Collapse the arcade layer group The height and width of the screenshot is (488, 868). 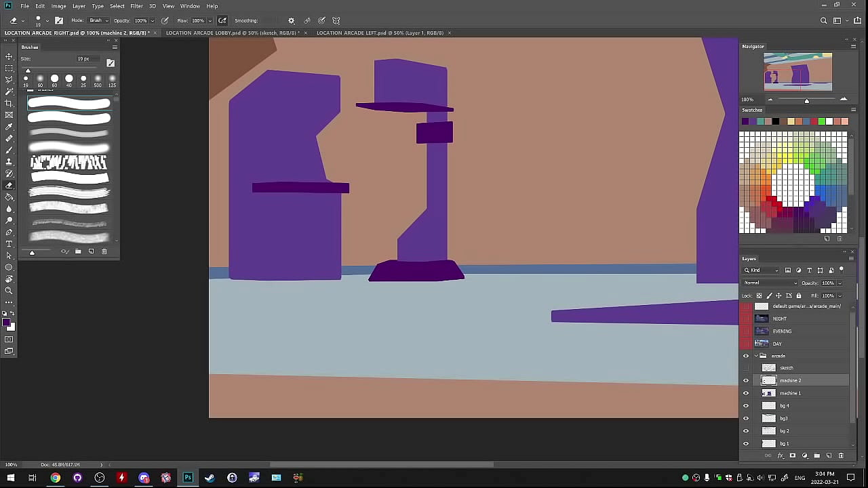click(756, 356)
